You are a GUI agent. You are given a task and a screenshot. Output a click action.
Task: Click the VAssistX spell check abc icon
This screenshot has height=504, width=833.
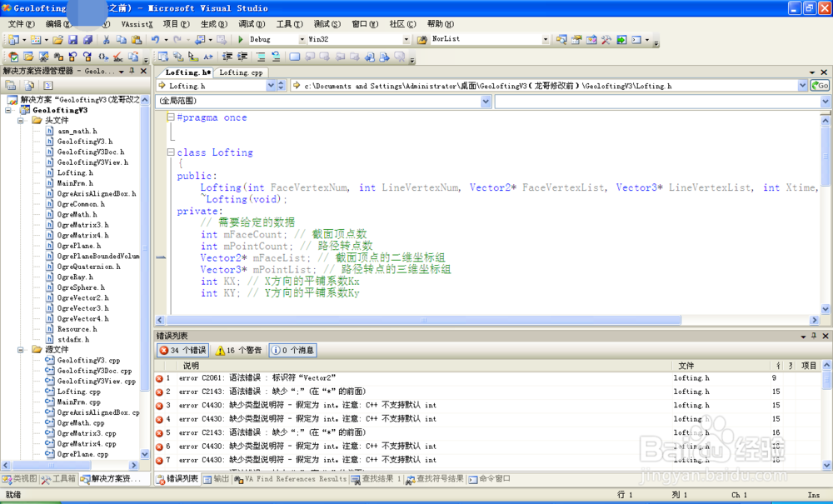(118, 57)
